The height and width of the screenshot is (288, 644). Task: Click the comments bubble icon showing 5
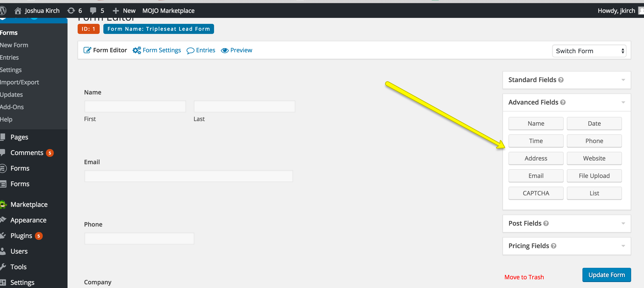coord(93,11)
